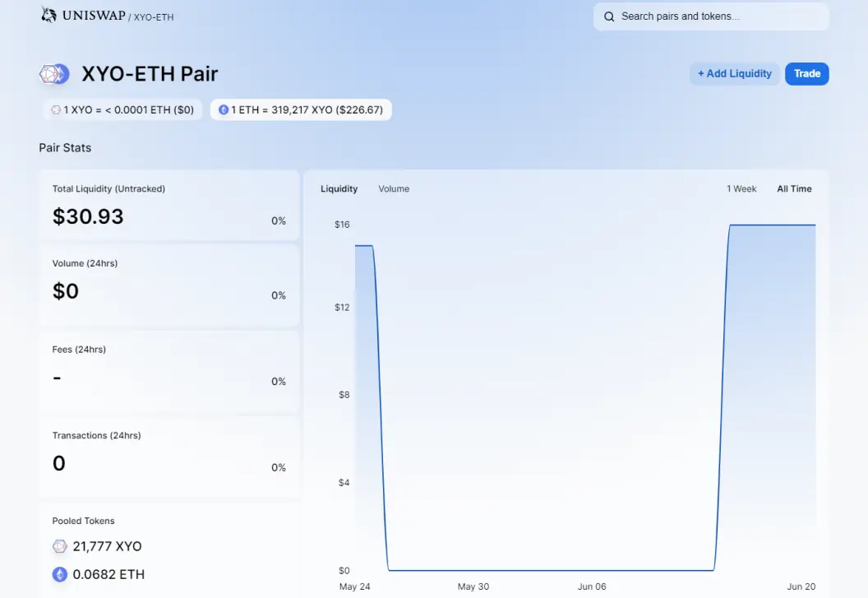Click the 0.0682 ETH pooled amount

[x=108, y=575]
